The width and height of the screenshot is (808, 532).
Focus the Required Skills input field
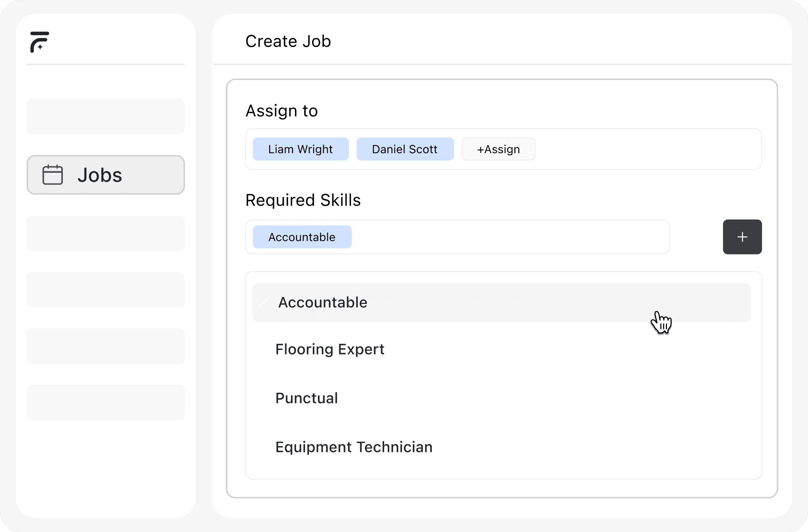click(508, 237)
